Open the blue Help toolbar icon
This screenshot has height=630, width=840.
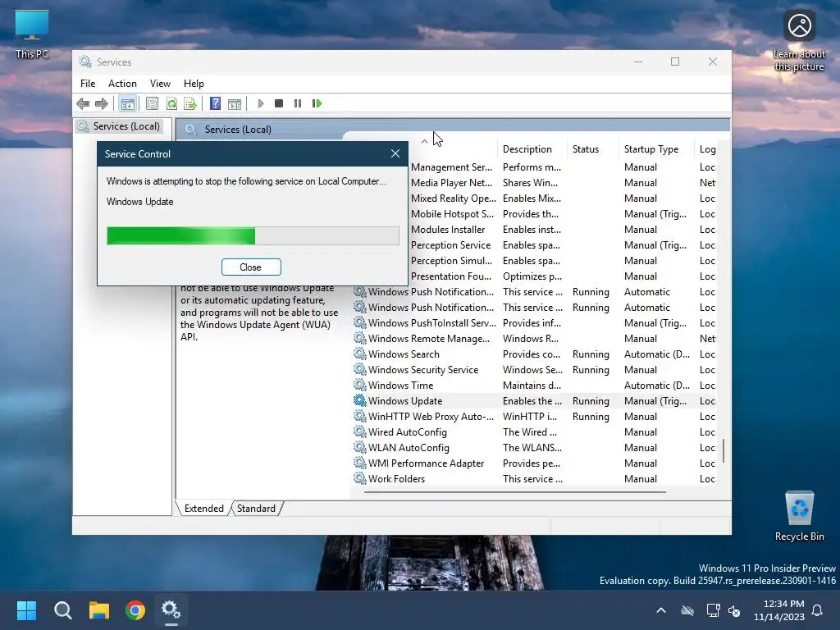[x=216, y=103]
